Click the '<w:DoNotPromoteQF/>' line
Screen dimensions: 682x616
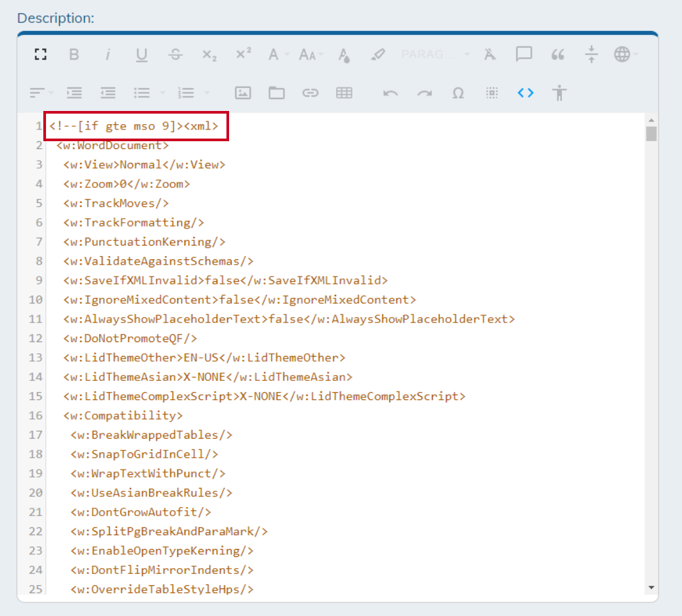pos(130,338)
